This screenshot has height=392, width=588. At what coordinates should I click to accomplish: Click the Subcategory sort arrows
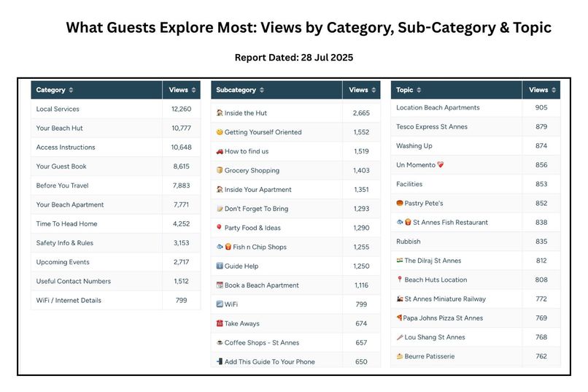[262, 90]
